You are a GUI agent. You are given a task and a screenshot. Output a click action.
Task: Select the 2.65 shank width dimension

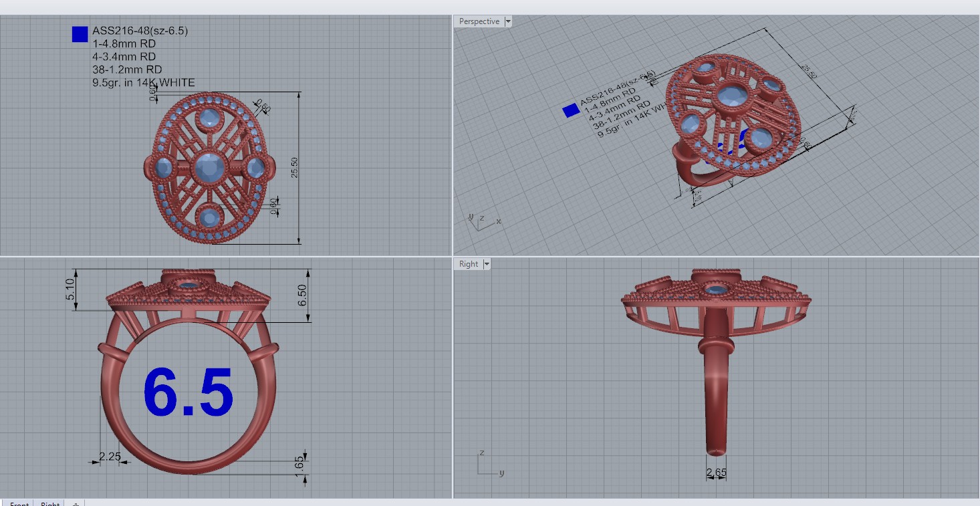click(x=716, y=473)
